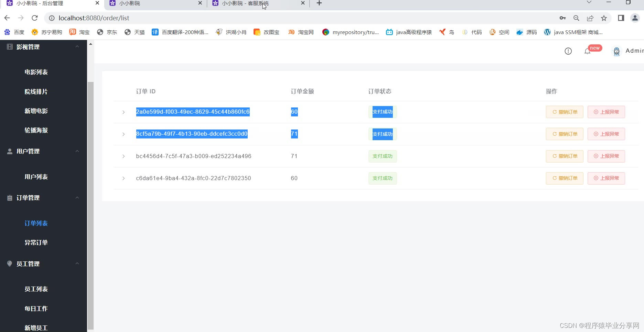Click 上报异常 for order bc4456d4
The image size is (644, 332).
click(x=606, y=156)
